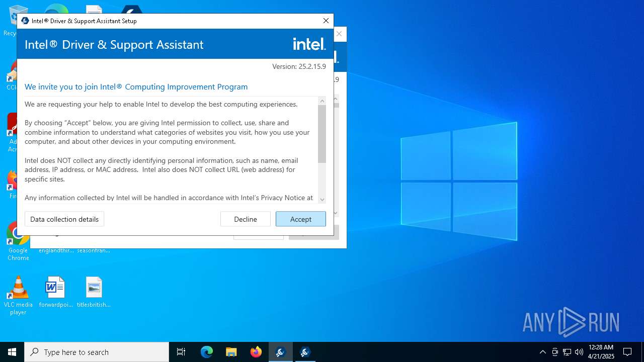The image size is (644, 362).
Task: Click the scroll down arrow in agreement text
Action: coord(322,200)
